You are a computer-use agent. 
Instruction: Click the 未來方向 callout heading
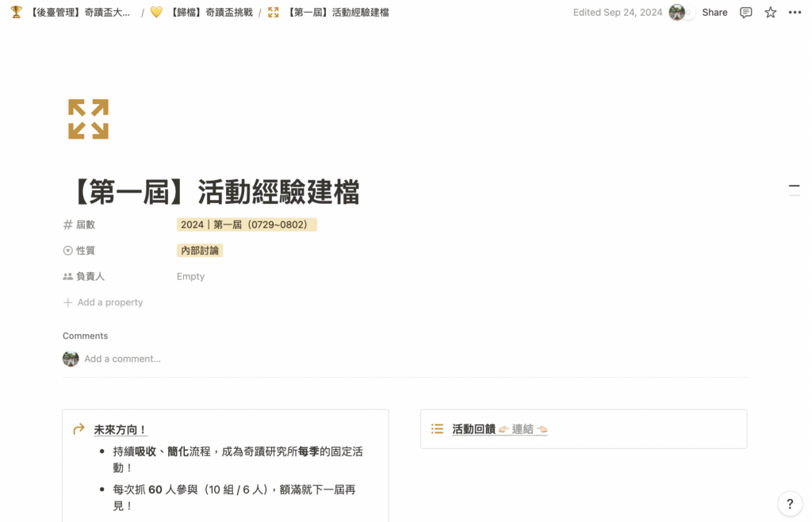click(121, 429)
